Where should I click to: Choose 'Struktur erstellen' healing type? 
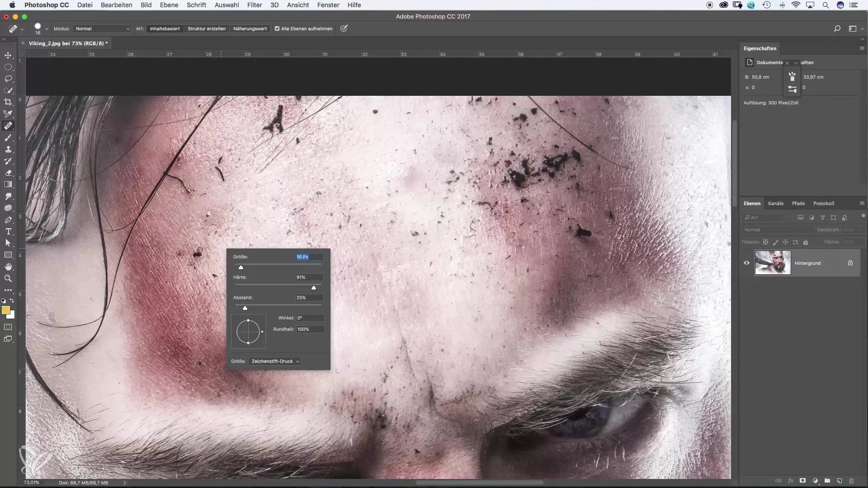coord(207,28)
